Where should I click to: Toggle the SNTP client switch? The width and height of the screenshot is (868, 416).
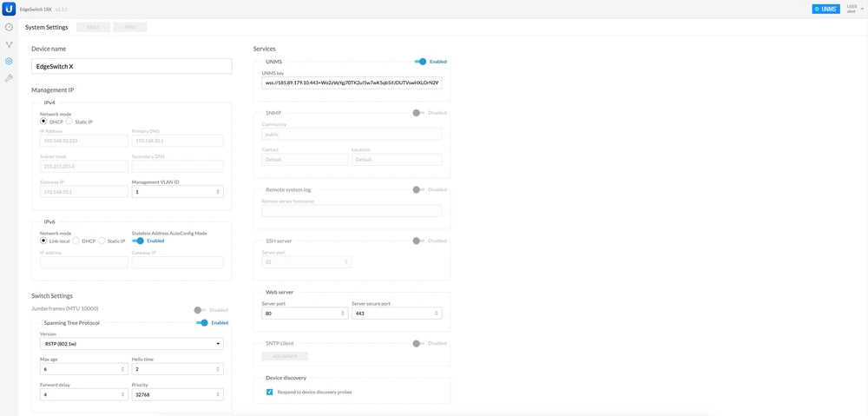click(x=419, y=343)
